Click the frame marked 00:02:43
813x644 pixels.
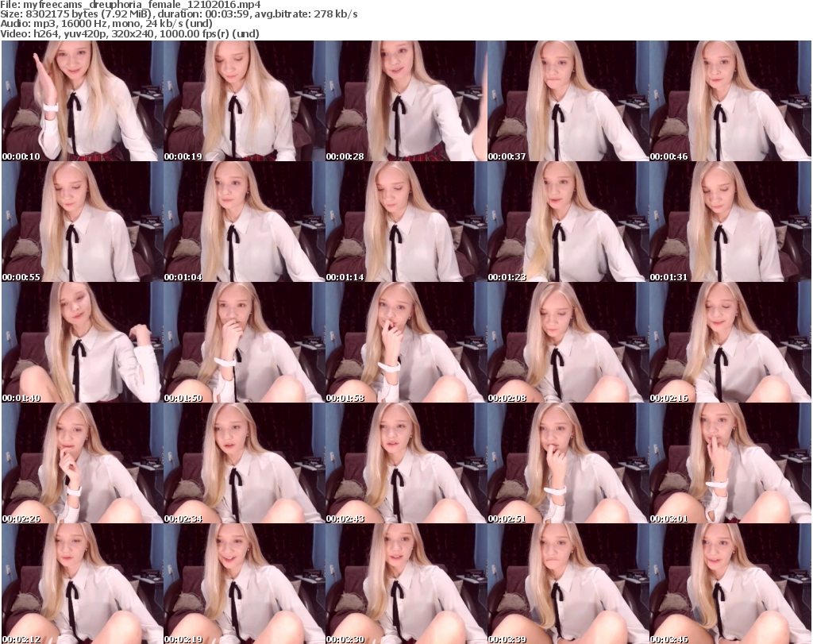click(405, 463)
